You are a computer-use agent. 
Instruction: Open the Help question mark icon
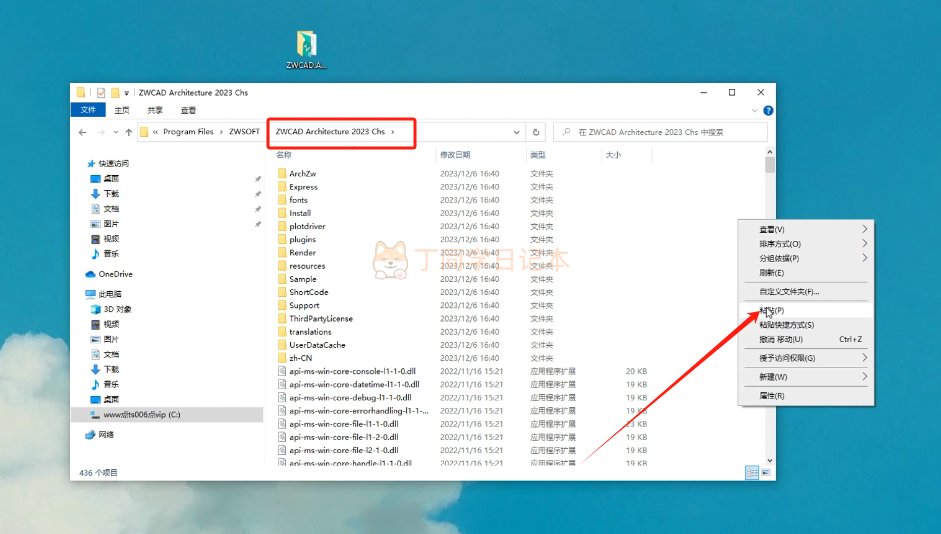pyautogui.click(x=767, y=110)
